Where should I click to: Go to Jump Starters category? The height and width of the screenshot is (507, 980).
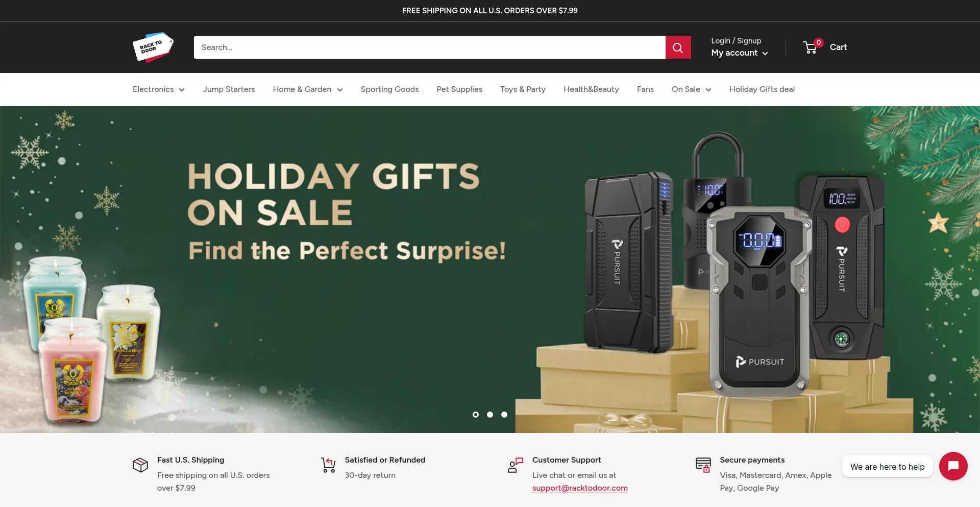(229, 89)
